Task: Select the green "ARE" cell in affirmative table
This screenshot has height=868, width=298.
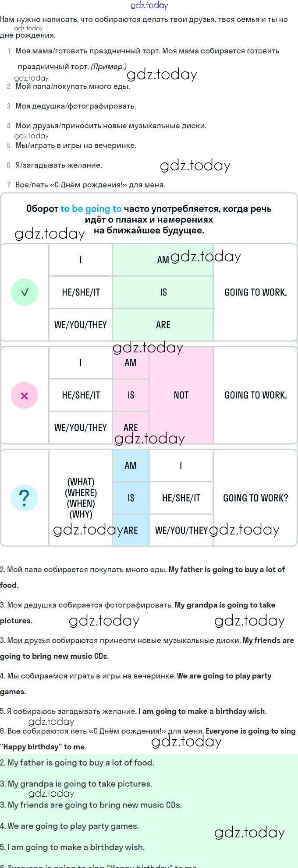Action: pyautogui.click(x=163, y=325)
